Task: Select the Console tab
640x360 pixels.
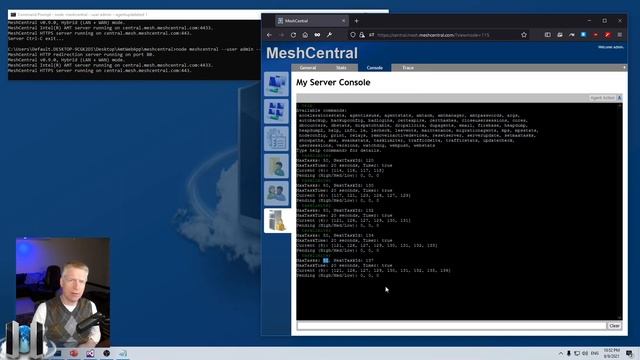Action: click(374, 68)
